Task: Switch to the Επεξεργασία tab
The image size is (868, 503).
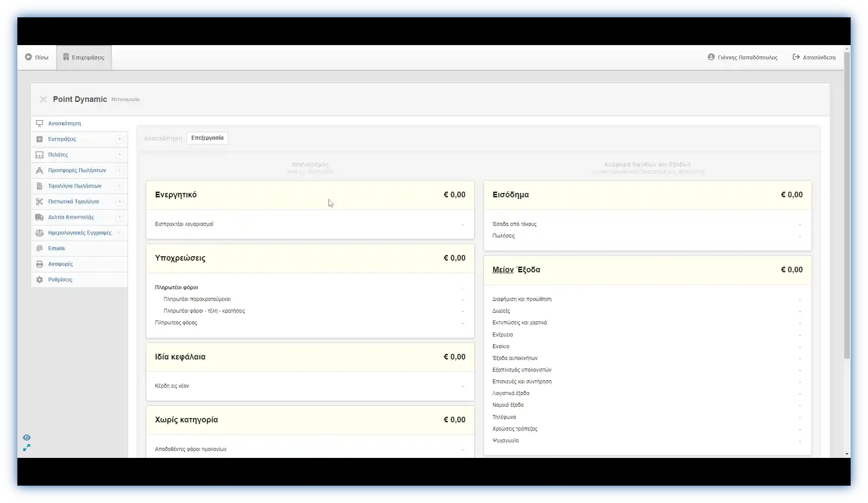Action: click(x=207, y=138)
